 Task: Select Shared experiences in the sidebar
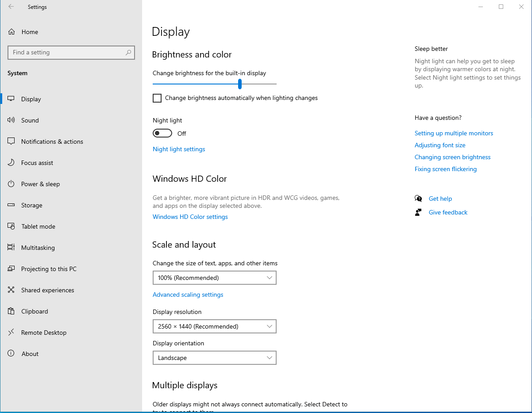(71, 290)
